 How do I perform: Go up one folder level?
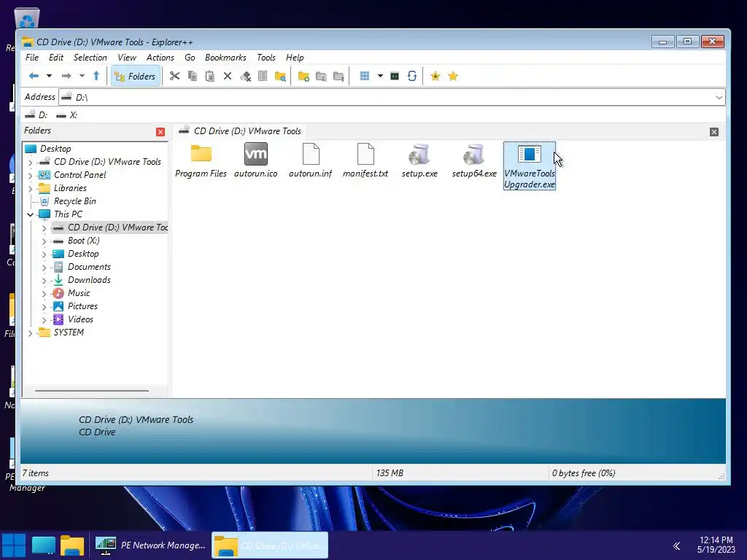[96, 76]
